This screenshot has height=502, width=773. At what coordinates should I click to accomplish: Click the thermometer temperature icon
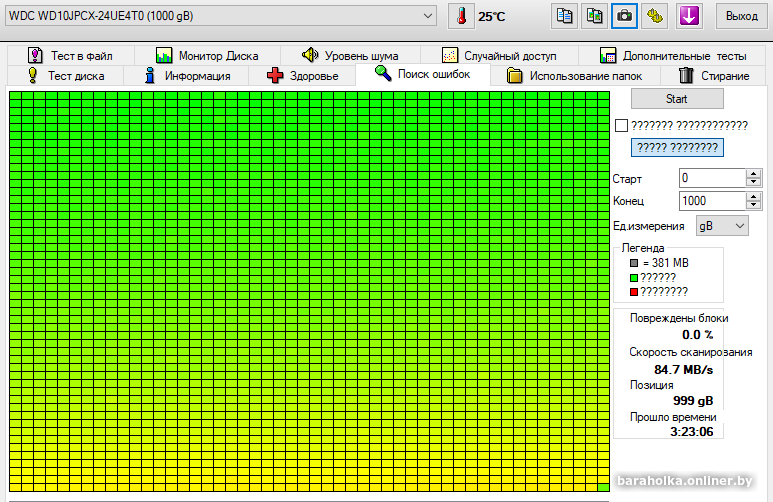click(x=461, y=16)
